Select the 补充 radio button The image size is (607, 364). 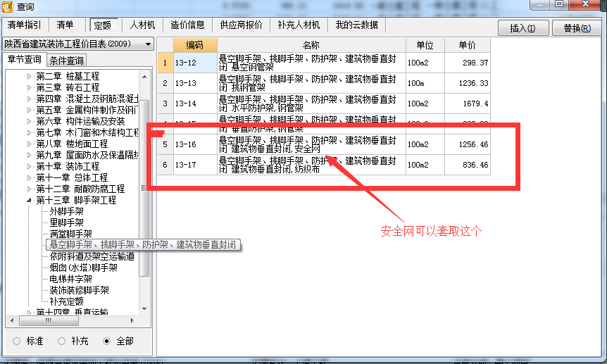61,341
